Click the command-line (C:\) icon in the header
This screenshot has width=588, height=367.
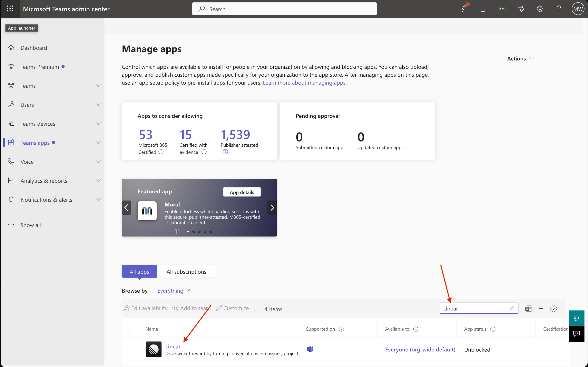point(502,9)
